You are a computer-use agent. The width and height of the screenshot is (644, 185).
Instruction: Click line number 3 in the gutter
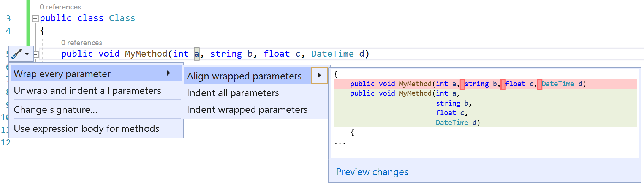click(8, 18)
